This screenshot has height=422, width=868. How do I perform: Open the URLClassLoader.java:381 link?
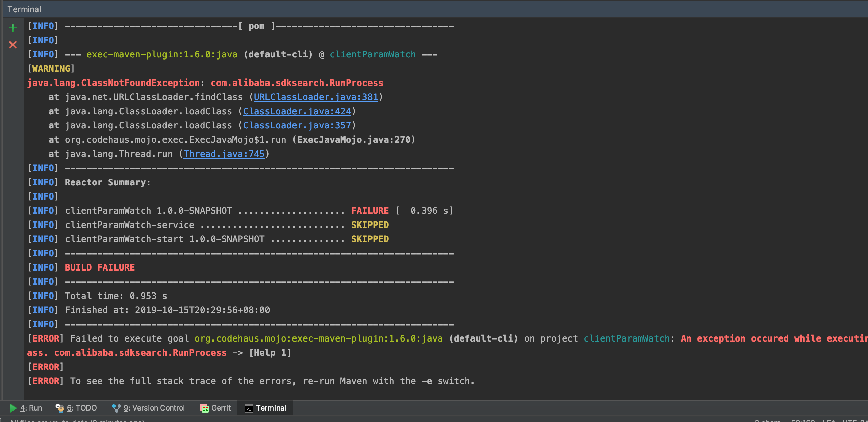click(315, 97)
